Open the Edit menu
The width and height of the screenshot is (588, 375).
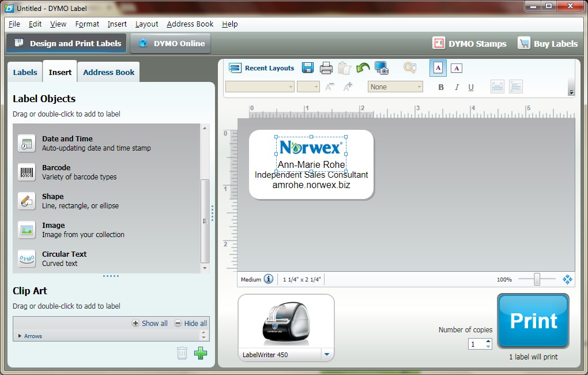pos(35,24)
